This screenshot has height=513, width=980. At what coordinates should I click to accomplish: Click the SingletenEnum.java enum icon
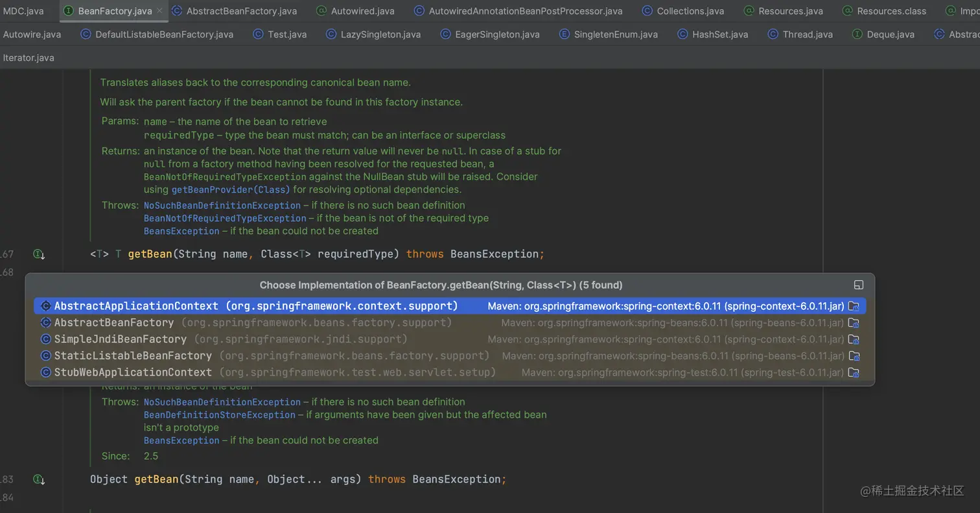564,34
